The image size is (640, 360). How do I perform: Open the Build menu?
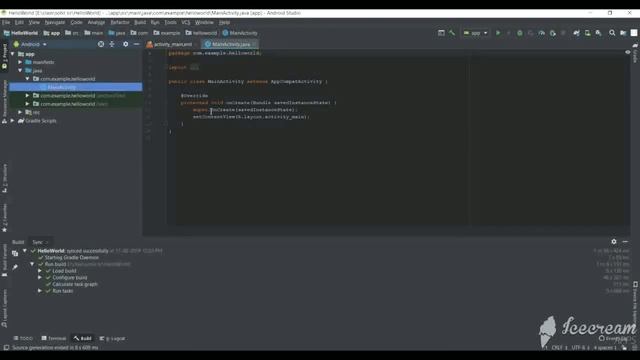[140, 22]
